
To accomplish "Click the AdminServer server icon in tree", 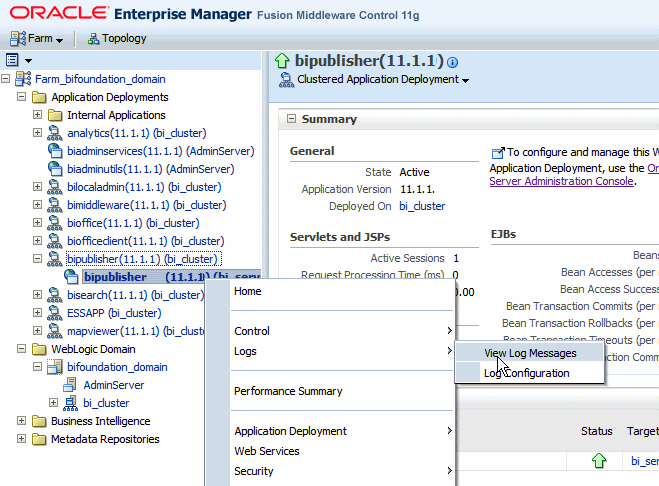I will coord(70,385).
